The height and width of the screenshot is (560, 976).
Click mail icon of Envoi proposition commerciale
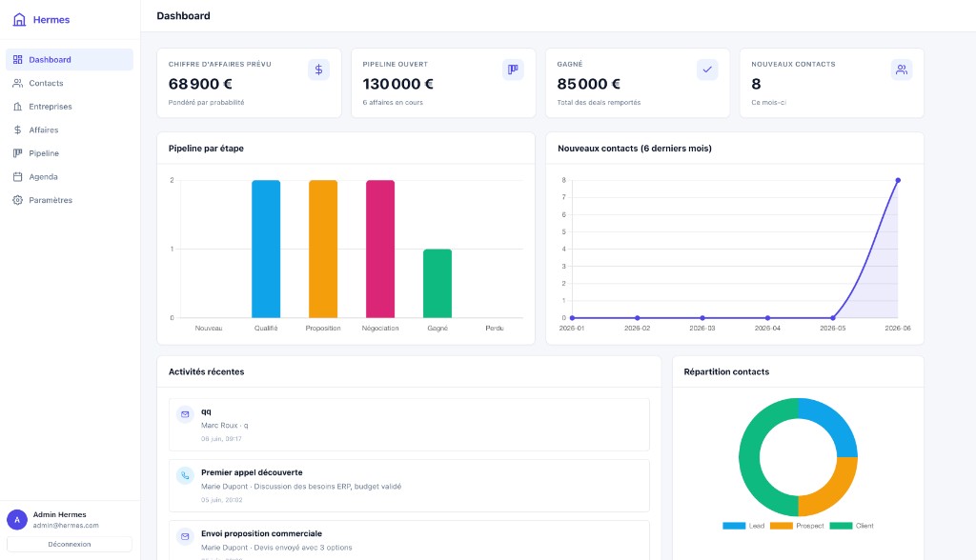tap(185, 536)
